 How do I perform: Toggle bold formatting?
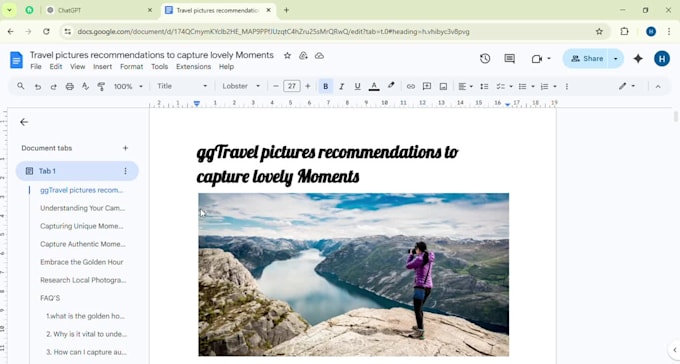pyautogui.click(x=326, y=86)
